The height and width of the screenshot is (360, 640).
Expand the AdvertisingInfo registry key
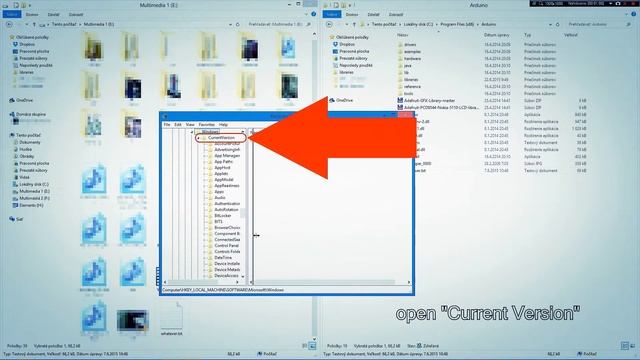pyautogui.click(x=205, y=150)
